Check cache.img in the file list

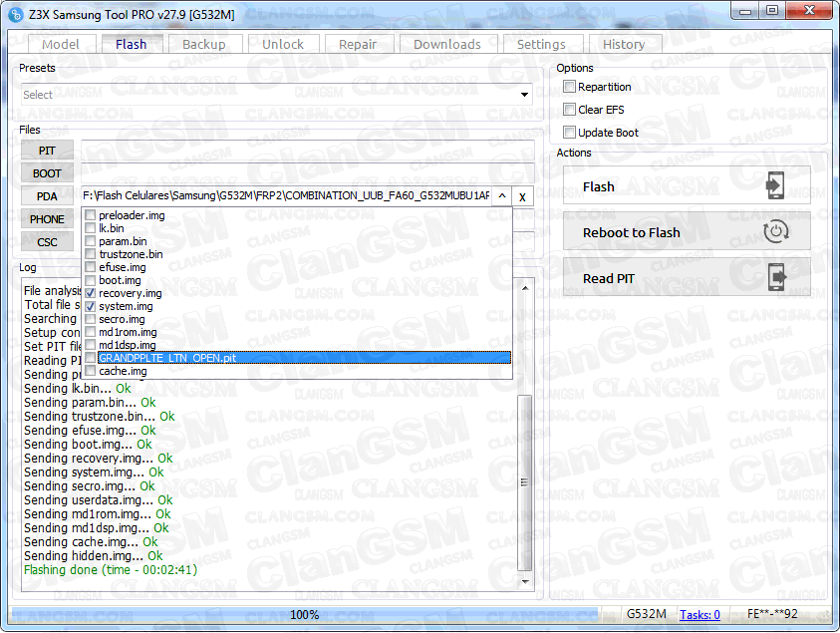point(90,371)
